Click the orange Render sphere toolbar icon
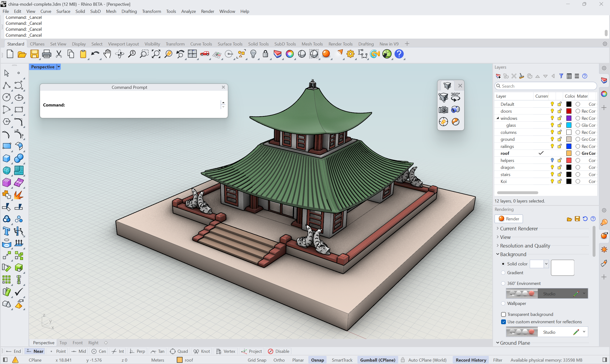 (x=326, y=54)
